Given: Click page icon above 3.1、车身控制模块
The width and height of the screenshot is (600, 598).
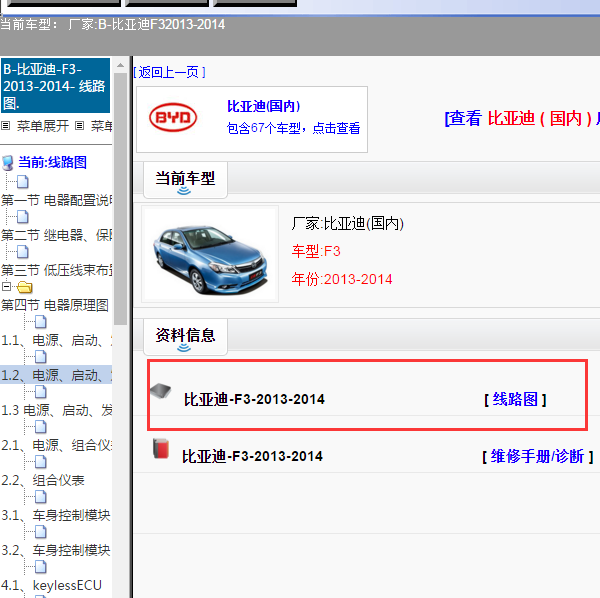Looking at the screenshot, I should point(41,497).
